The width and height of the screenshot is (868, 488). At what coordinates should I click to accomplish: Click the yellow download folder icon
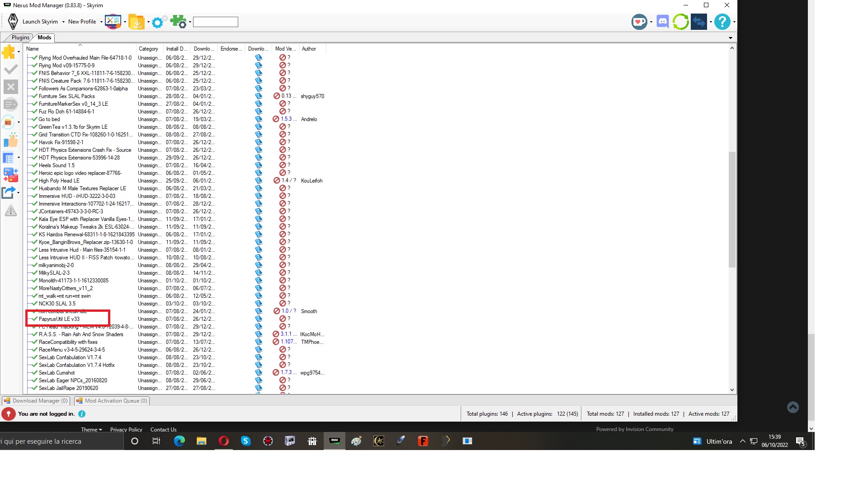click(x=137, y=21)
